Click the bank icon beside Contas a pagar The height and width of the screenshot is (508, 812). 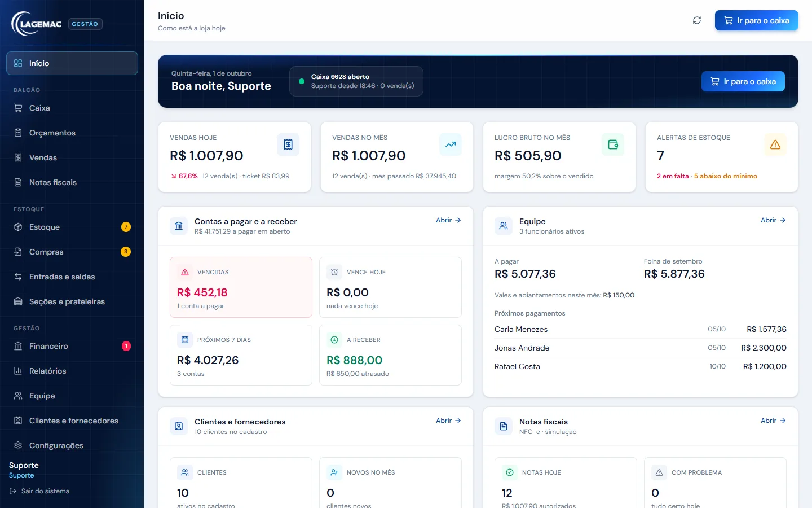click(x=179, y=226)
